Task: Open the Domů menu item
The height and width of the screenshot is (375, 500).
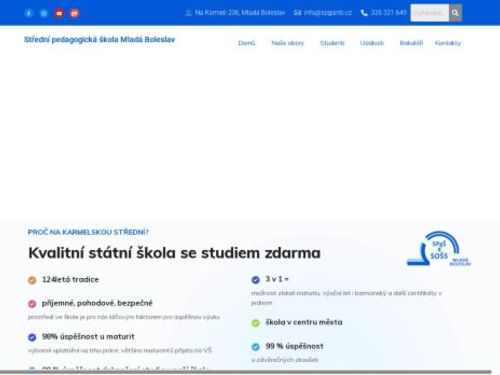Action: coord(247,43)
